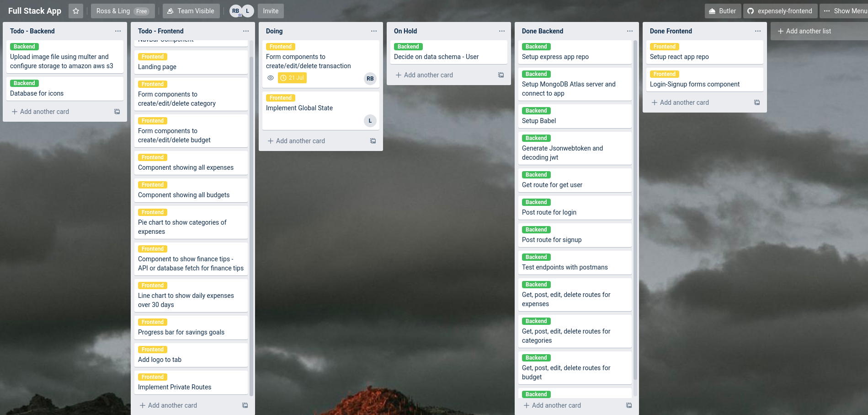Open the RB member avatar in the header
This screenshot has width=868, height=415.
coord(235,11)
